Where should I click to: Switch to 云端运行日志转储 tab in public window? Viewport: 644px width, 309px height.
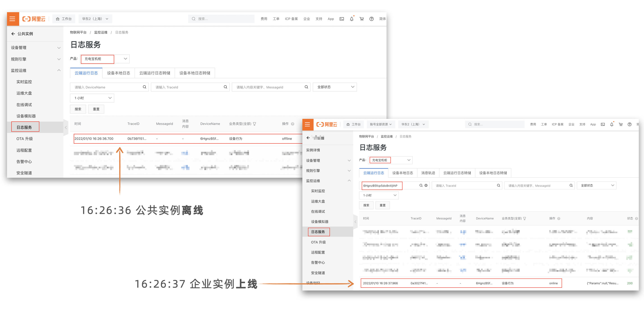pos(155,73)
